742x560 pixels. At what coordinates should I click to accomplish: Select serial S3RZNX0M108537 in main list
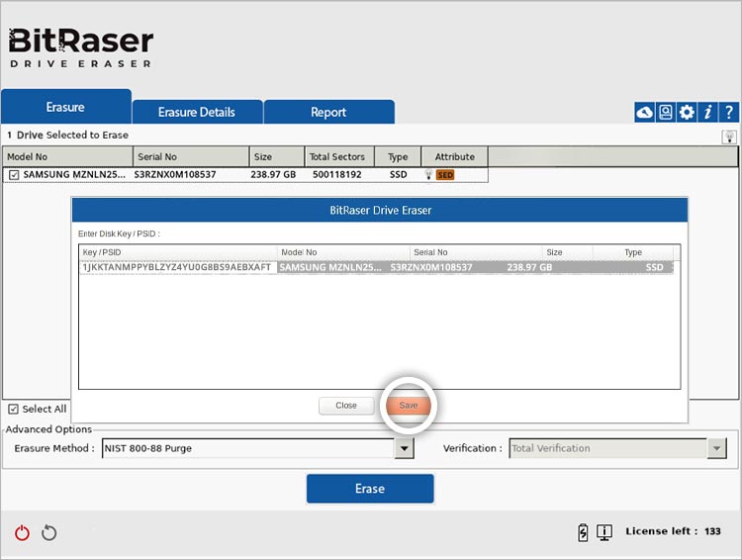[174, 175]
